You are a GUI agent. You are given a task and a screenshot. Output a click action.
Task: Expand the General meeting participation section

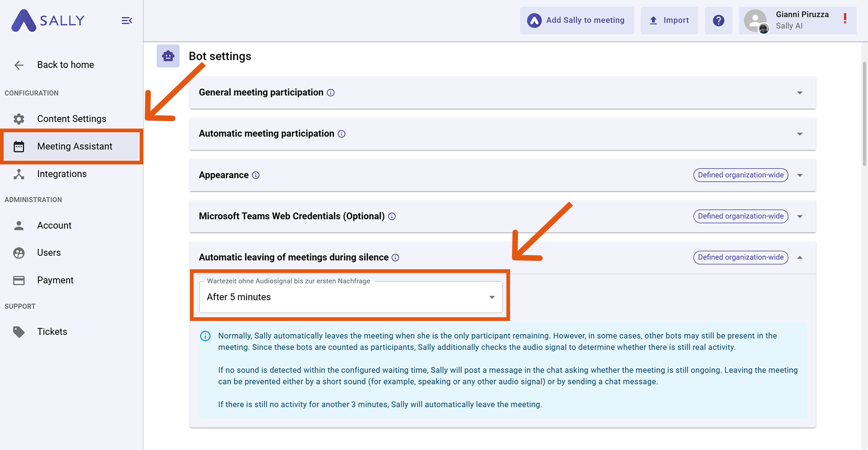click(800, 93)
